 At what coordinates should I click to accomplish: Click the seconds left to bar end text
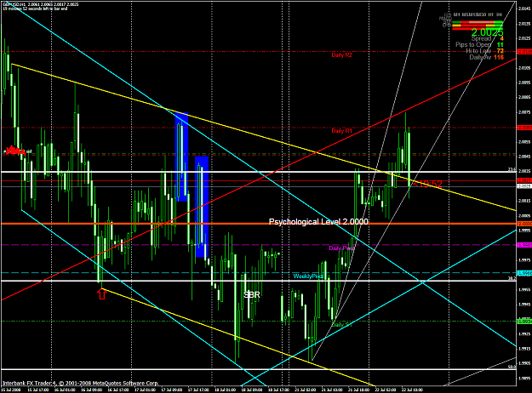35,9
